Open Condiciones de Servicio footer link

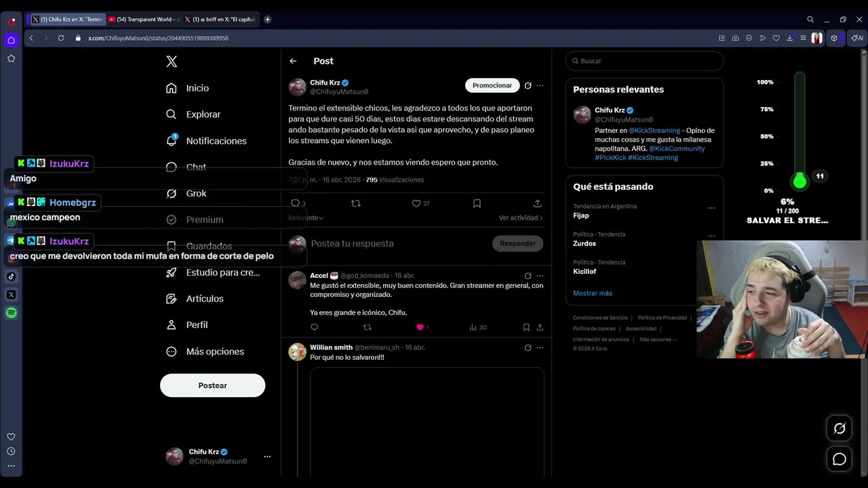[600, 318]
